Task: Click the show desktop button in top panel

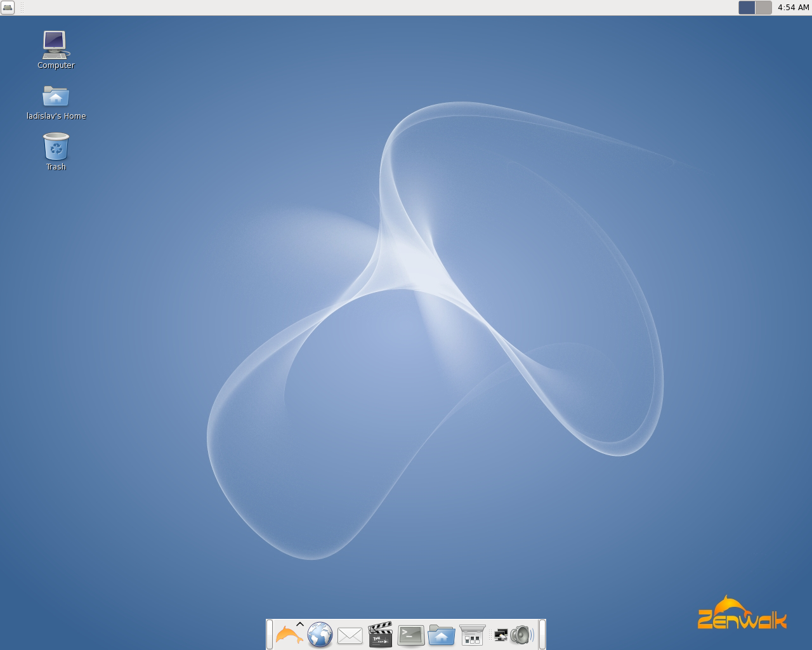Action: click(x=8, y=8)
